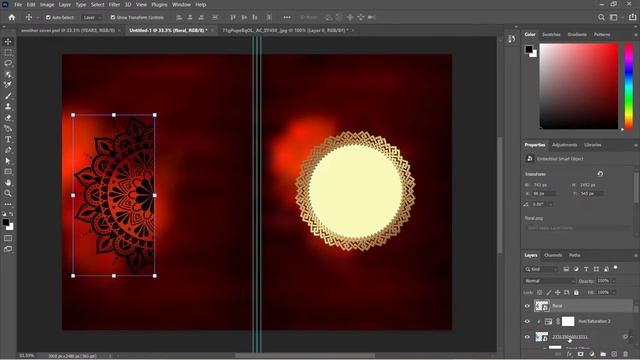
Task: Click the Create new layer icon
Action: [614, 354]
